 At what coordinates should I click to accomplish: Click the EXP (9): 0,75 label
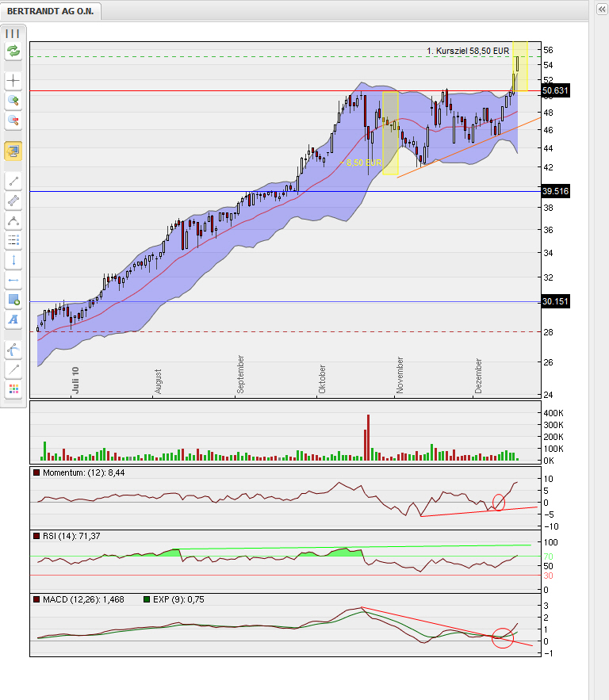pyautogui.click(x=178, y=599)
